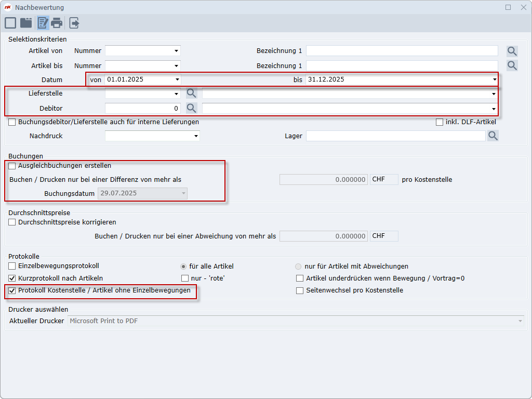The image size is (532, 399).
Task: Select the 'für alle Artikel' radio button
Action: point(183,267)
